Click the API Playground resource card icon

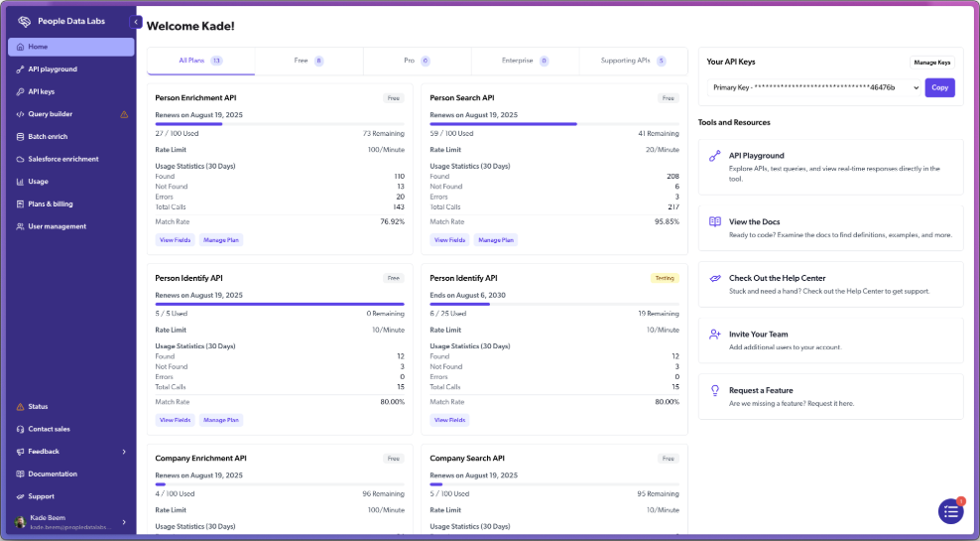coord(715,157)
